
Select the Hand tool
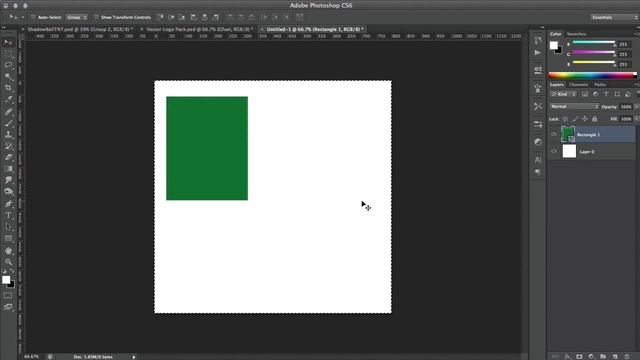tap(8, 251)
